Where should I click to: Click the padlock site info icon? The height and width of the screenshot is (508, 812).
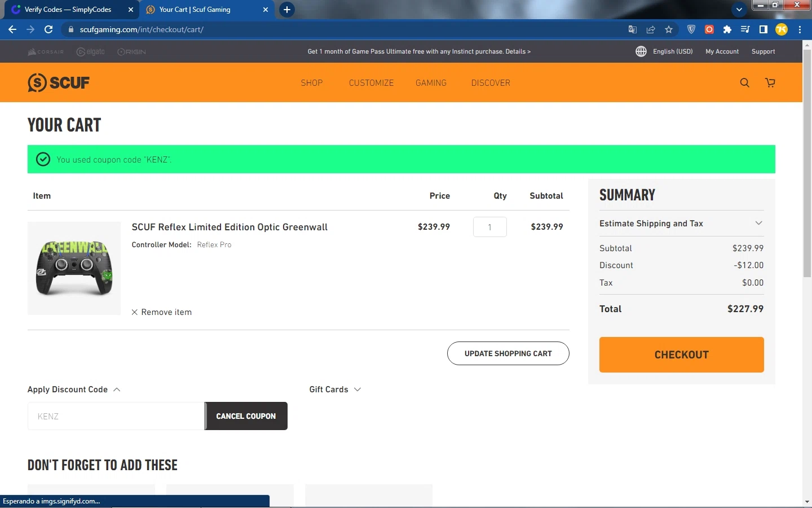coord(70,29)
